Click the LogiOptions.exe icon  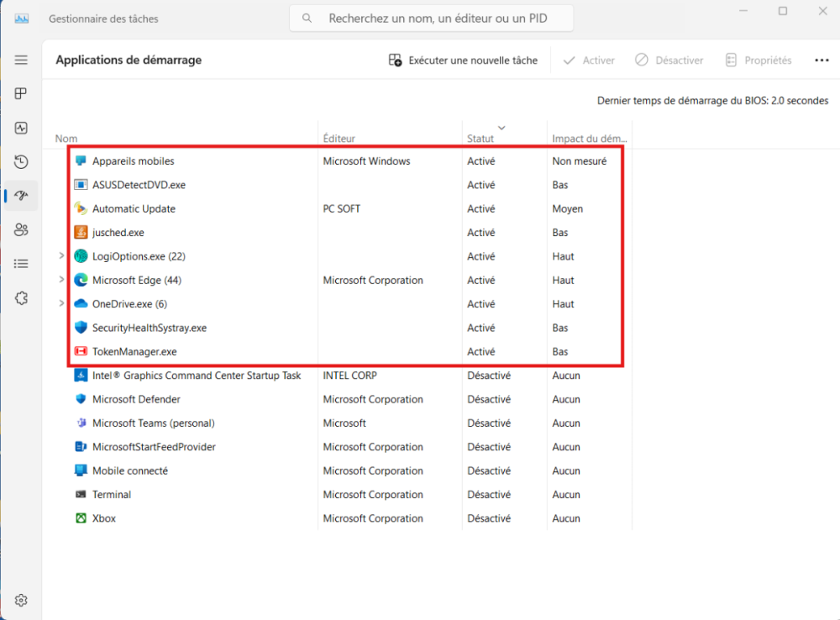click(x=81, y=256)
